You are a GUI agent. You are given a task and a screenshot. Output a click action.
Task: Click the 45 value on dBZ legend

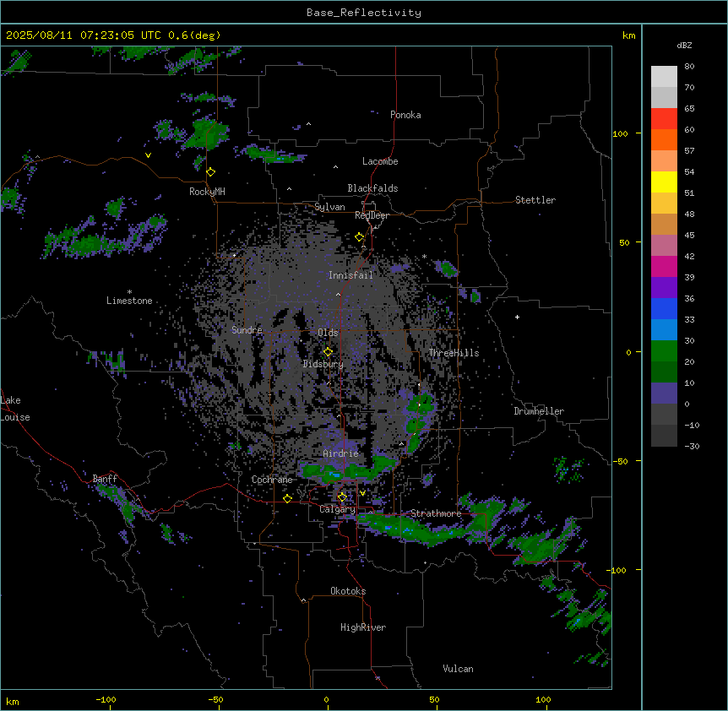click(x=689, y=235)
